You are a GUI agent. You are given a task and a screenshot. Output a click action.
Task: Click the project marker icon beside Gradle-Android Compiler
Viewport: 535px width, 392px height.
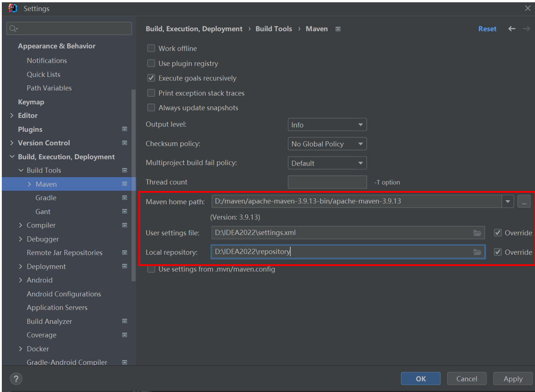pyautogui.click(x=125, y=362)
